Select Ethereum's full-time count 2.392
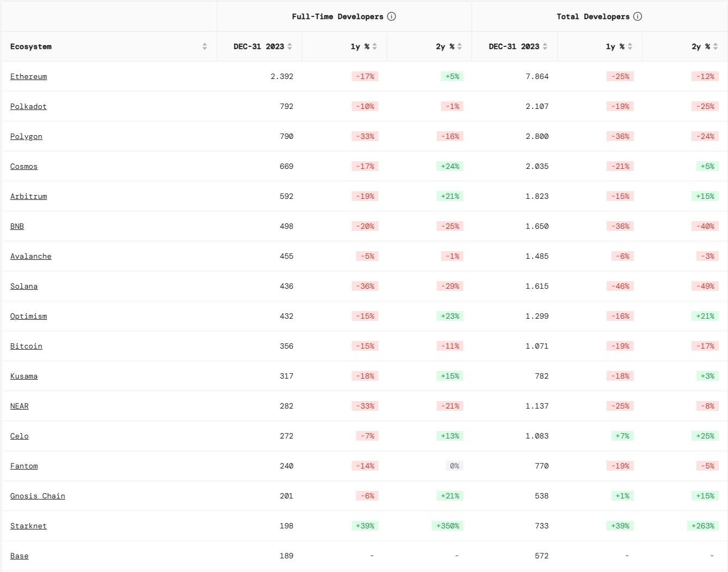This screenshot has height=572, width=728. [x=282, y=76]
